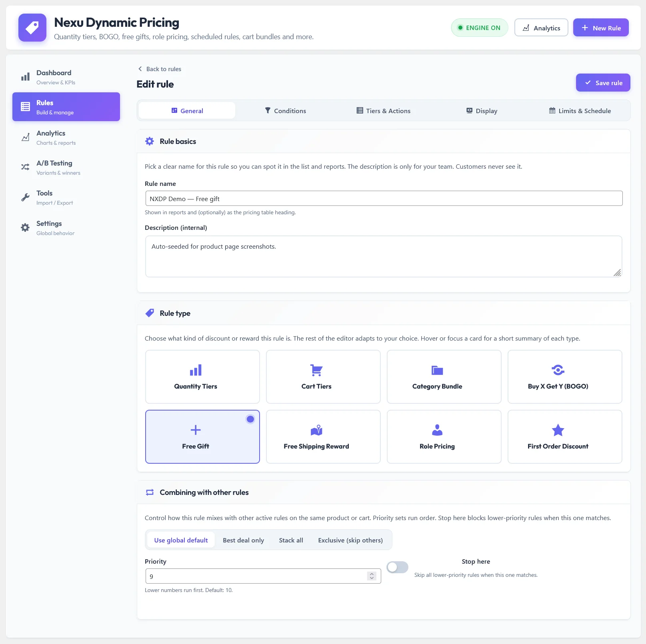Click the BOGO sync icon
This screenshot has width=646, height=644.
tap(558, 370)
